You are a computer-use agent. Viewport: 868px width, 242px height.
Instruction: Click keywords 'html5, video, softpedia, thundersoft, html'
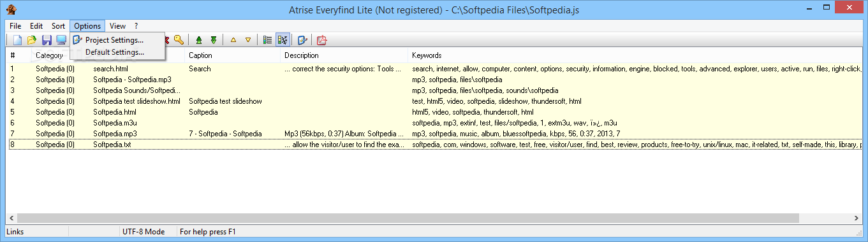tap(473, 112)
